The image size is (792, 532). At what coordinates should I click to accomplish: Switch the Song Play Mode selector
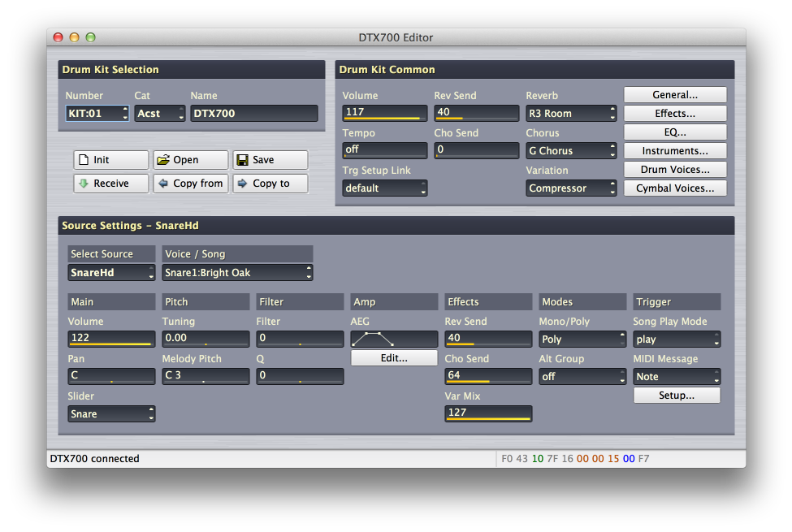677,340
